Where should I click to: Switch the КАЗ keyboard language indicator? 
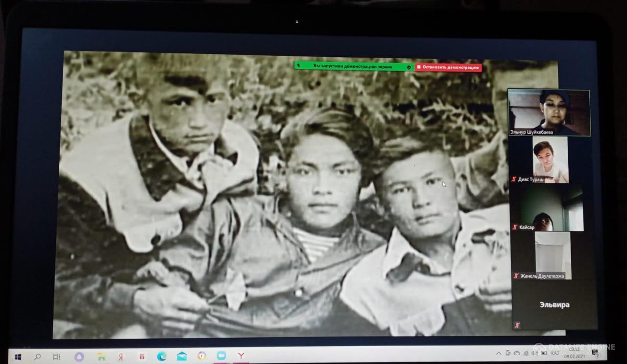(555, 353)
